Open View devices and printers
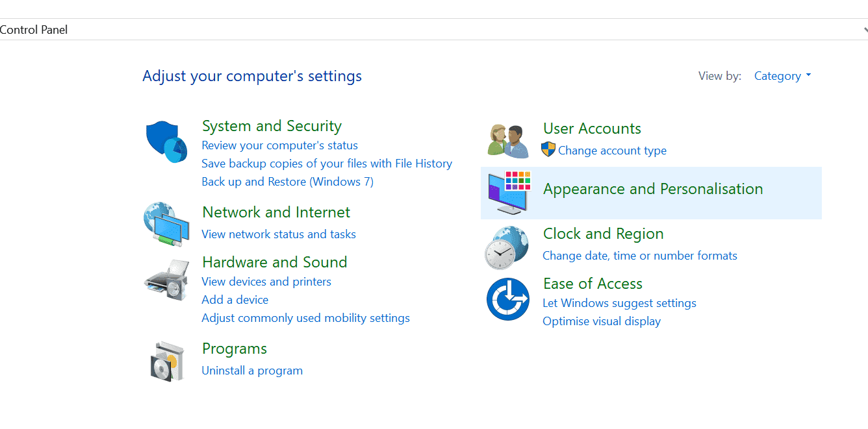The height and width of the screenshot is (429, 868). coord(266,282)
